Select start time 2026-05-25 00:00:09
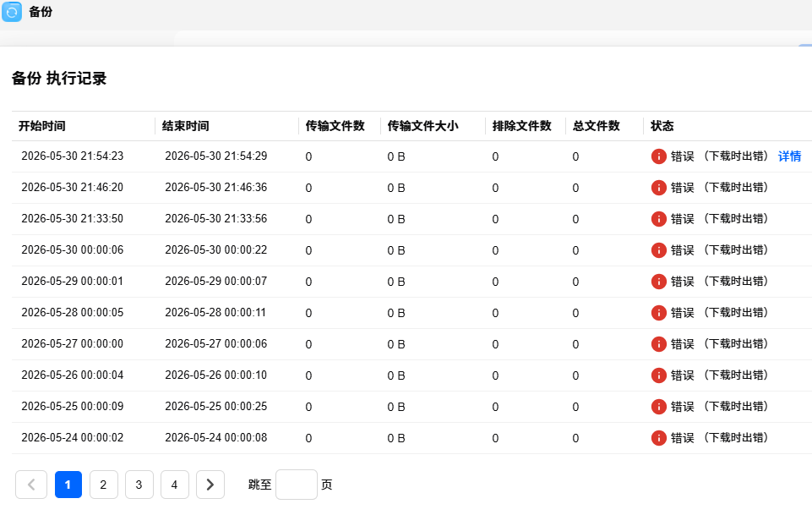The height and width of the screenshot is (515, 812). point(73,406)
